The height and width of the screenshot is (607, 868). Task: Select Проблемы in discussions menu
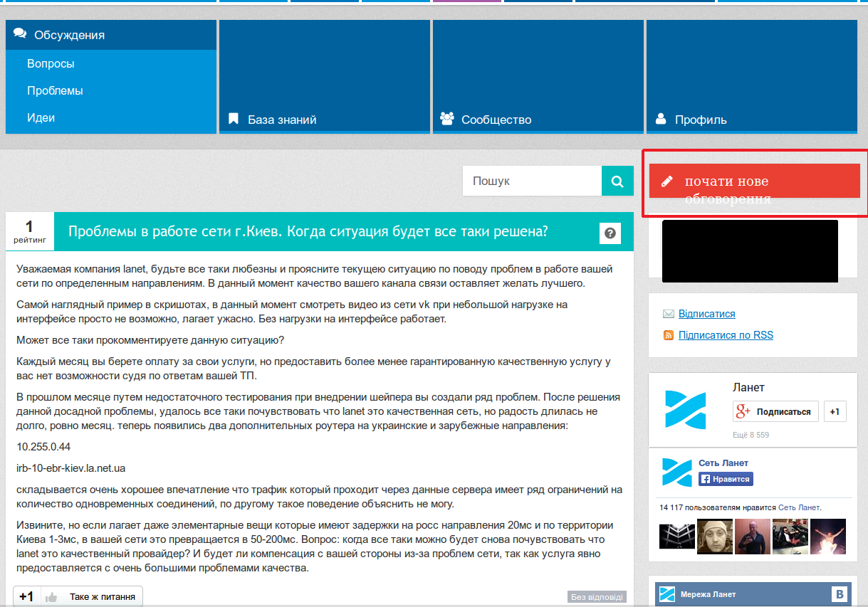point(55,91)
